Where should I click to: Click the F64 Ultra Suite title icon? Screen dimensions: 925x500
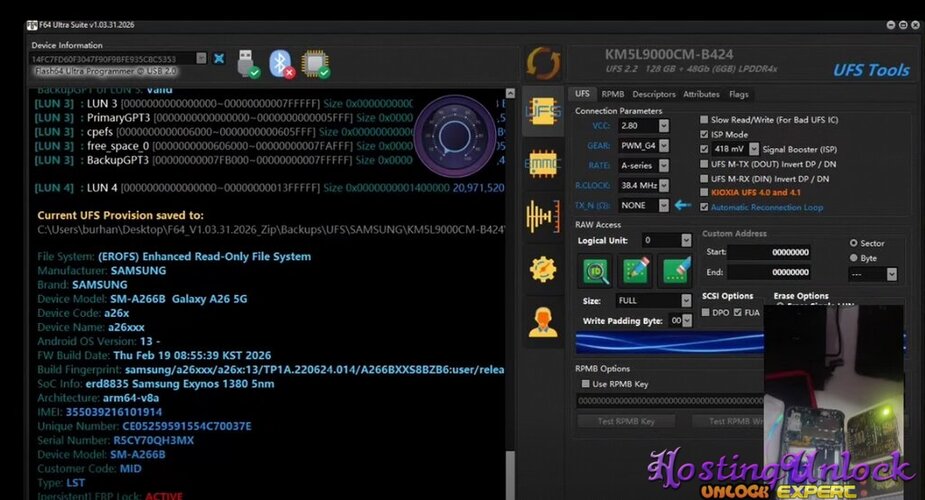pos(32,25)
